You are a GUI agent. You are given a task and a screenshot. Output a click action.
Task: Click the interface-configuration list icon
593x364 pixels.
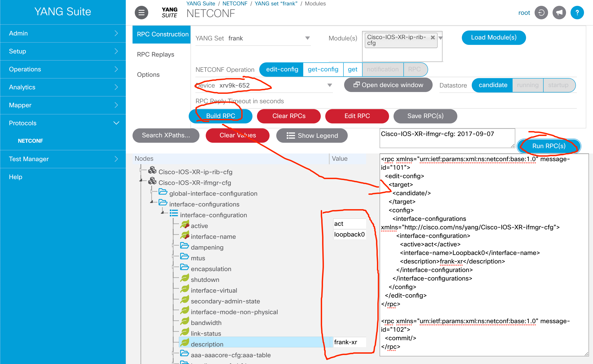click(174, 214)
